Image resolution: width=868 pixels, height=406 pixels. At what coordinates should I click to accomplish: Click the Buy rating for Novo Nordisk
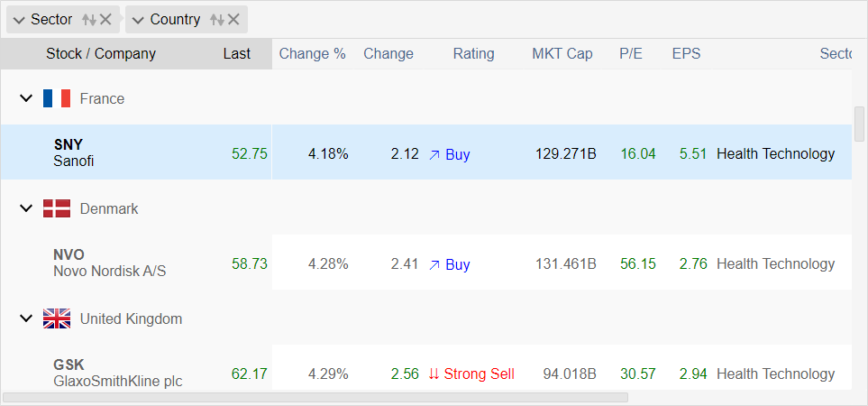tap(450, 264)
